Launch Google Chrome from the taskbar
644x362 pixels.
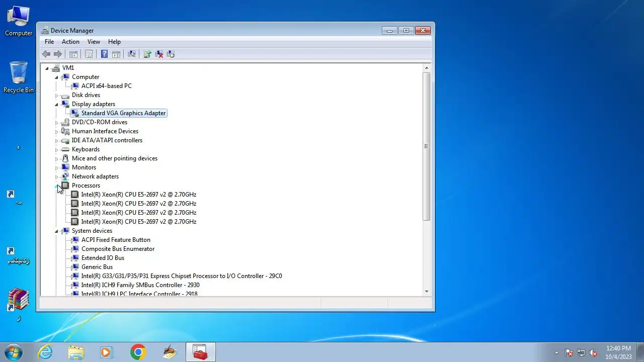138,352
